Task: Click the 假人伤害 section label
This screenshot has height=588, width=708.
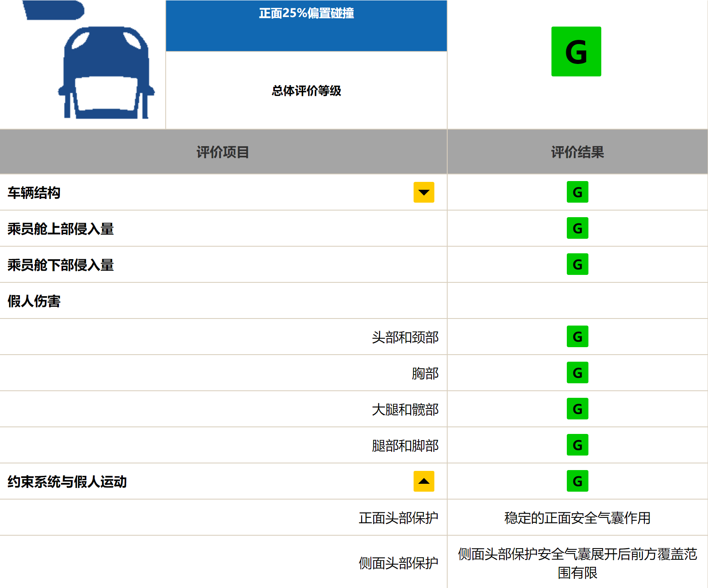Action: pyautogui.click(x=34, y=301)
